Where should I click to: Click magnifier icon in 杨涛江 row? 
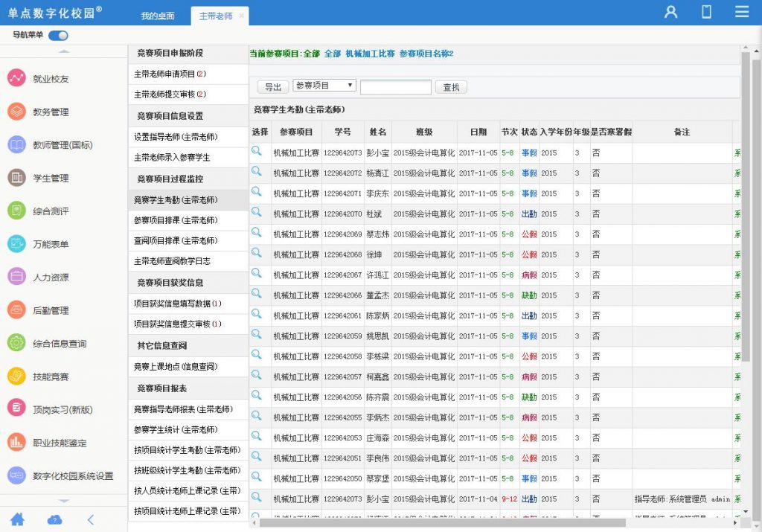[x=257, y=171]
